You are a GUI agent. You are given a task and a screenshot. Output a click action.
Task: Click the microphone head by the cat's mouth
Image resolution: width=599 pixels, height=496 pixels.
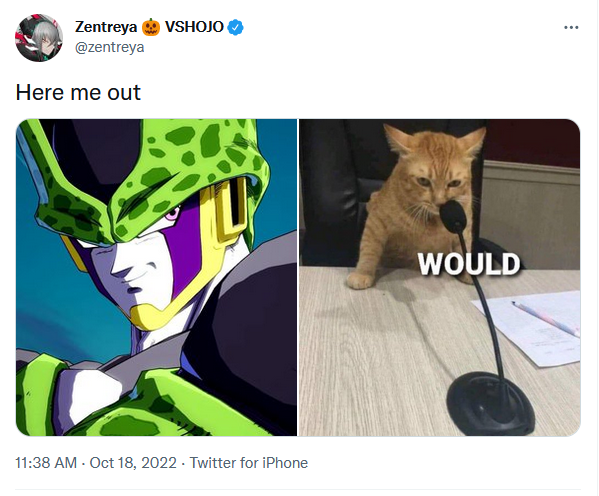click(453, 216)
